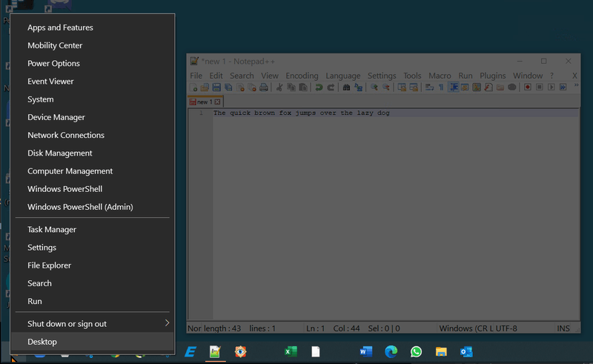
Task: Click the Save All icon in Notepad++ toolbar
Action: pos(228,87)
